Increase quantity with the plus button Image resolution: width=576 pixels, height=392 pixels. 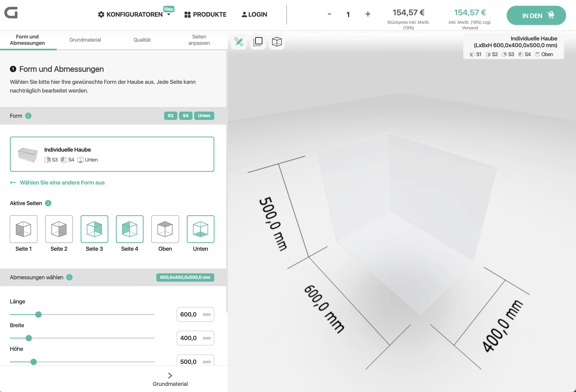(368, 14)
